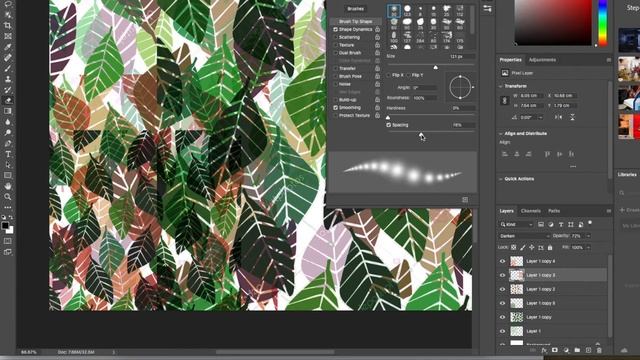
Task: Click the layer style fx icon
Action: click(544, 350)
